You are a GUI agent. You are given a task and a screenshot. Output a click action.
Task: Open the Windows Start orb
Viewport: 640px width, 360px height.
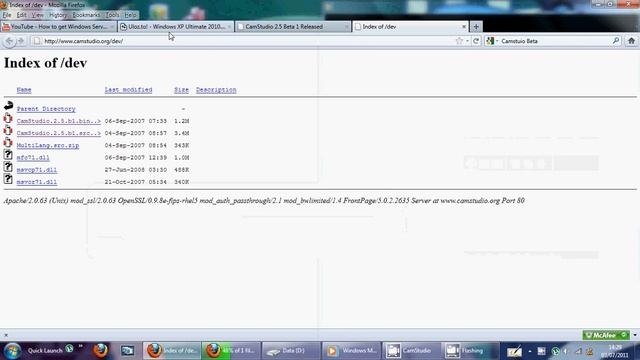[12, 351]
